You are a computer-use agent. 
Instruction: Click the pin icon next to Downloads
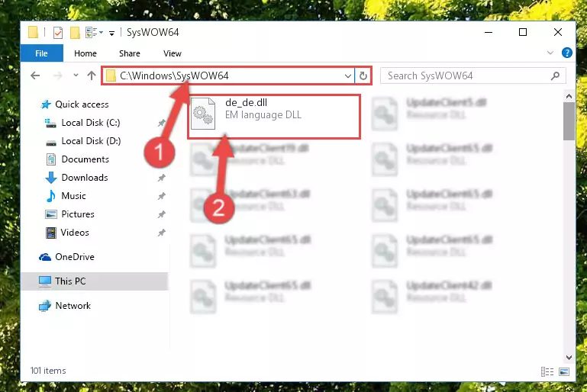coord(161,178)
